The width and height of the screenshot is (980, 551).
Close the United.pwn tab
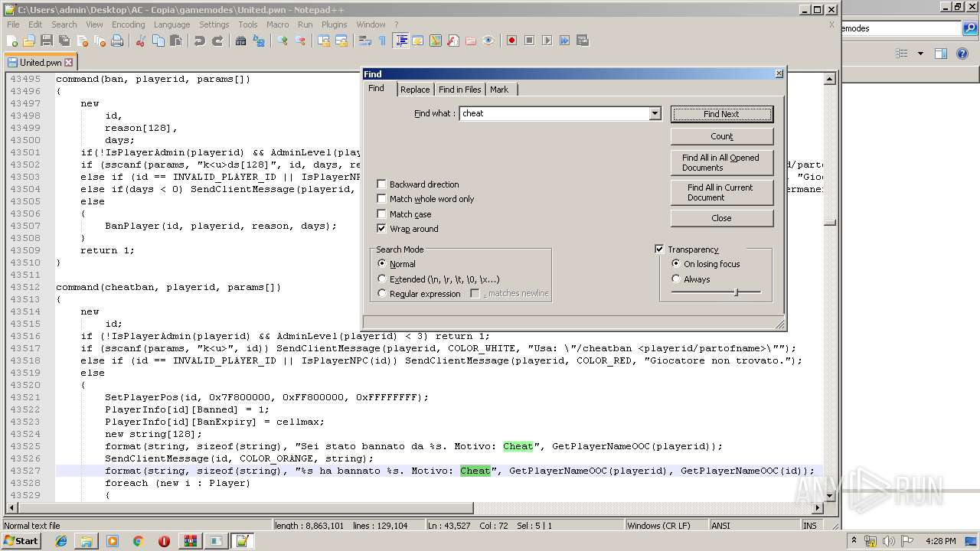tap(69, 63)
